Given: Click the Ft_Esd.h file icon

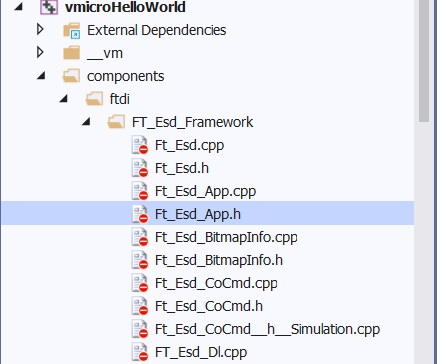Looking at the screenshot, I should coord(140,168).
